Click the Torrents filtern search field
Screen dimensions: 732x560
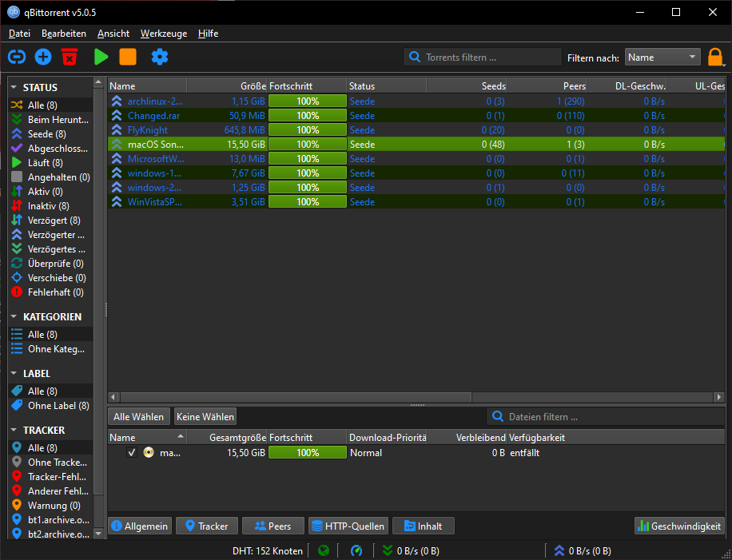pyautogui.click(x=483, y=57)
